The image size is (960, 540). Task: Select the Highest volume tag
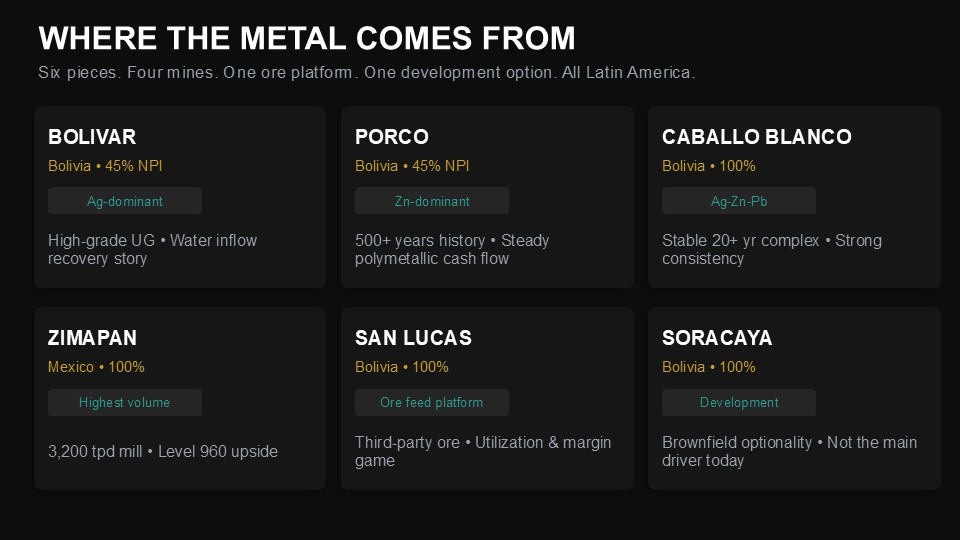[x=125, y=402]
